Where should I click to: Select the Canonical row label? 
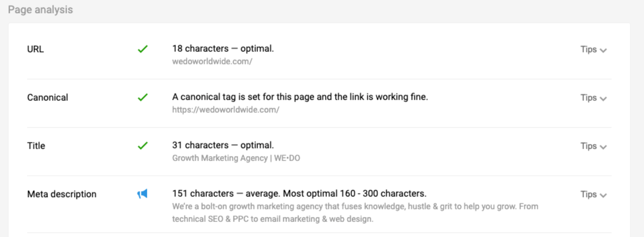(47, 97)
